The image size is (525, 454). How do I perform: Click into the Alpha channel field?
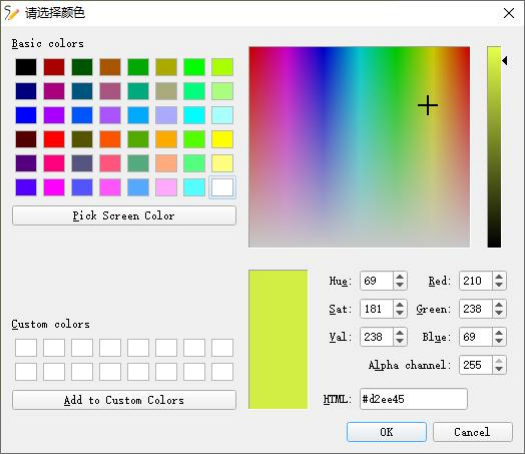[476, 365]
